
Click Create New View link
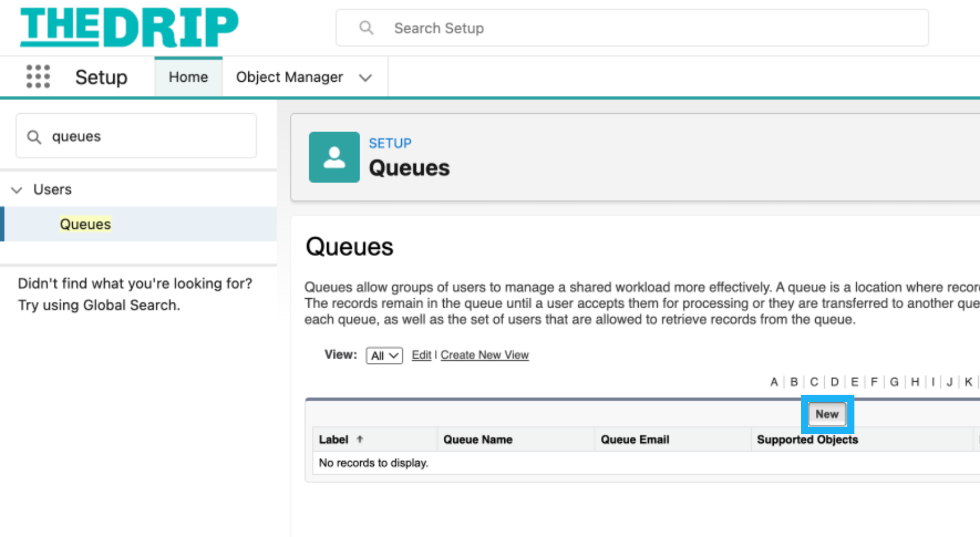tap(485, 355)
